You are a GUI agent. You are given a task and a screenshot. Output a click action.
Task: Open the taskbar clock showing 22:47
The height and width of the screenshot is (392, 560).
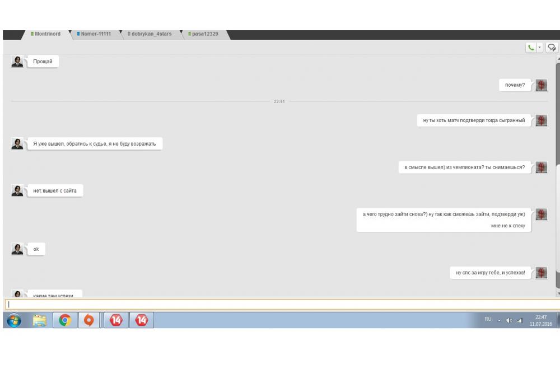click(541, 320)
